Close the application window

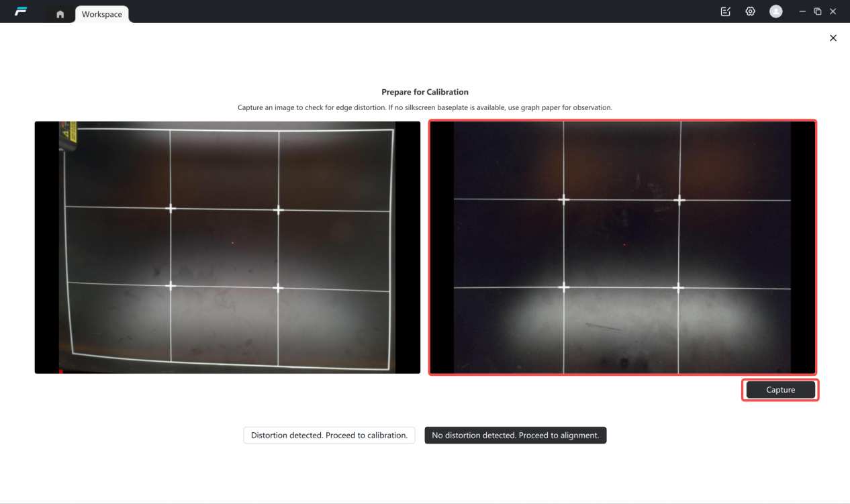[833, 11]
